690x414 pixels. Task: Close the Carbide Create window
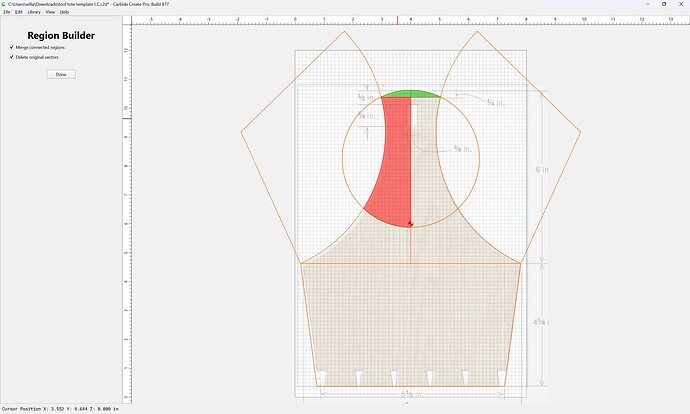click(681, 4)
